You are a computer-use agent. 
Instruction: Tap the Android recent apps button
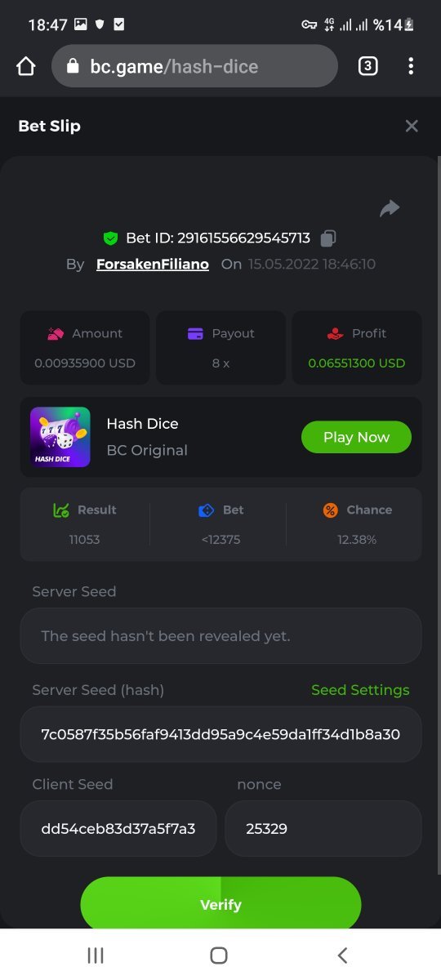click(x=96, y=955)
